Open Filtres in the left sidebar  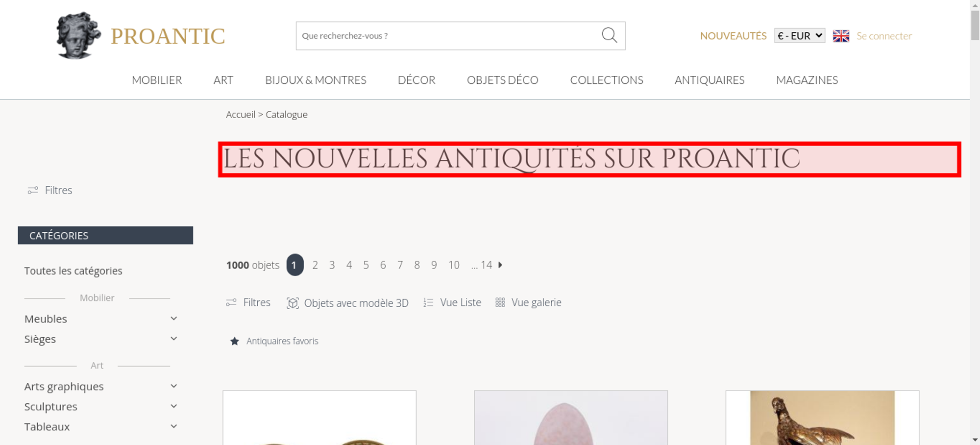(x=50, y=190)
